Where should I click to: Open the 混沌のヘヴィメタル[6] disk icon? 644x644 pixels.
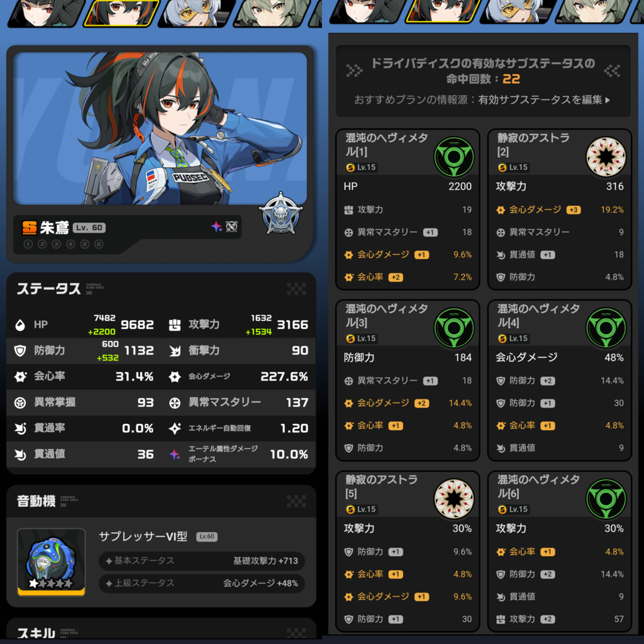point(606,499)
